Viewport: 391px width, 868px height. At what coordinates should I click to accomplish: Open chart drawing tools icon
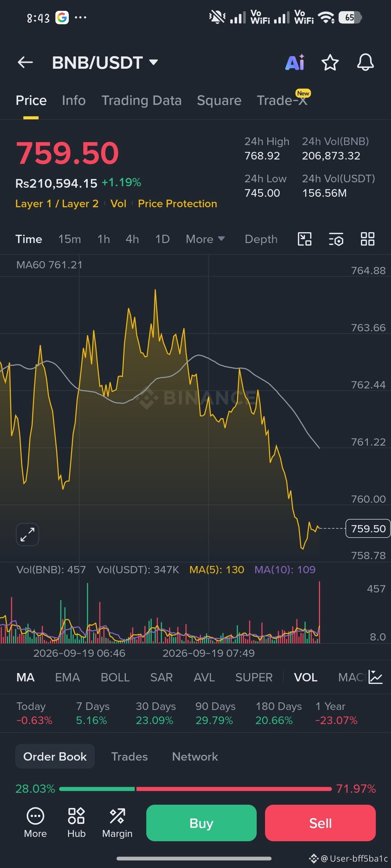tap(304, 239)
